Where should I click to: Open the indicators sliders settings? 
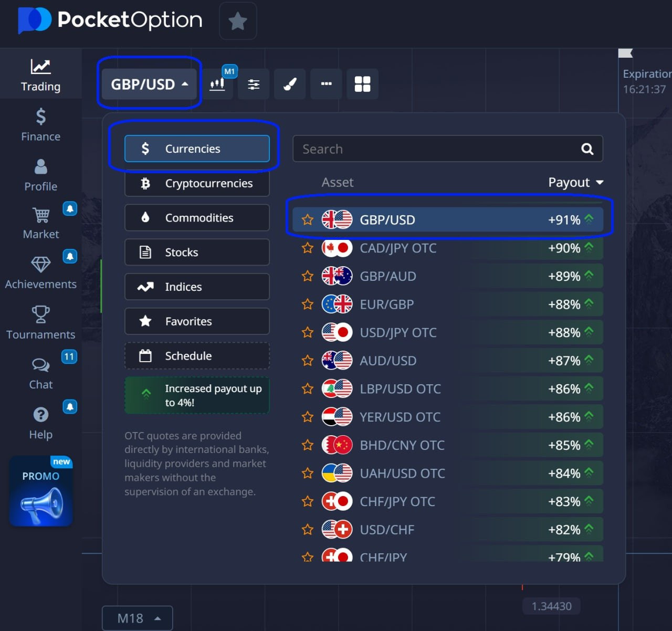click(254, 84)
